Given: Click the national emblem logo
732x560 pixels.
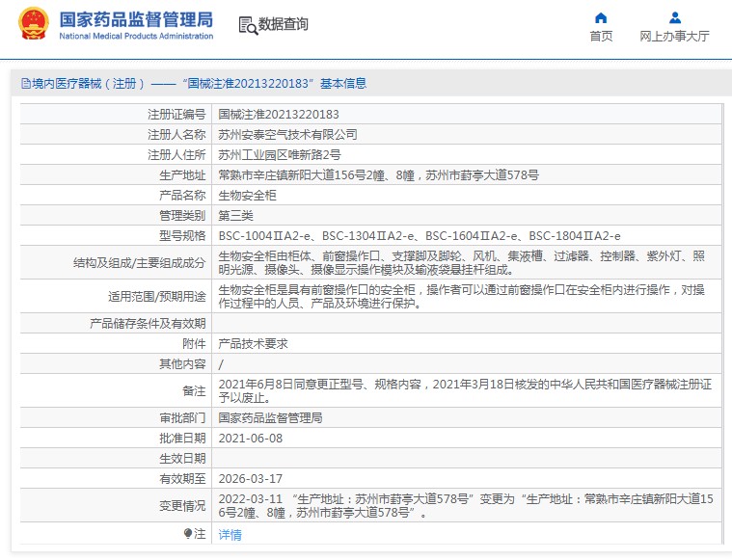Looking at the screenshot, I should (33, 24).
